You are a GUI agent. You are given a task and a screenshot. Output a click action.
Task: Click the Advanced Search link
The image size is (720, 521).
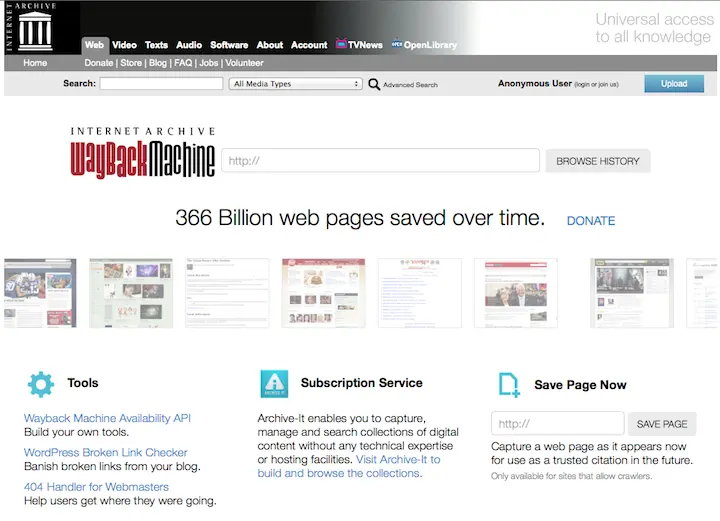point(410,85)
